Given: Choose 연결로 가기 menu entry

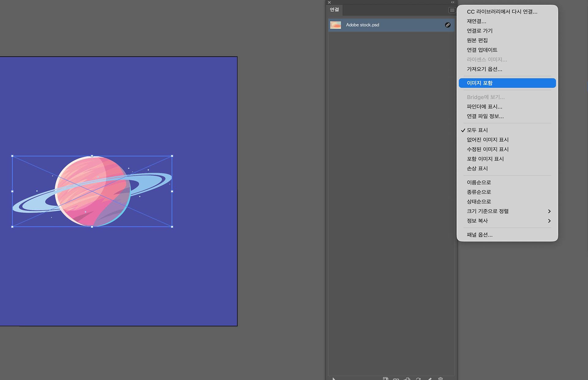Looking at the screenshot, I should tap(507, 31).
